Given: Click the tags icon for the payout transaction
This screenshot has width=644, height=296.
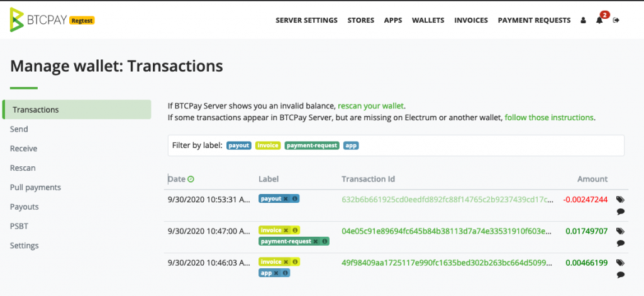Looking at the screenshot, I should pyautogui.click(x=620, y=200).
